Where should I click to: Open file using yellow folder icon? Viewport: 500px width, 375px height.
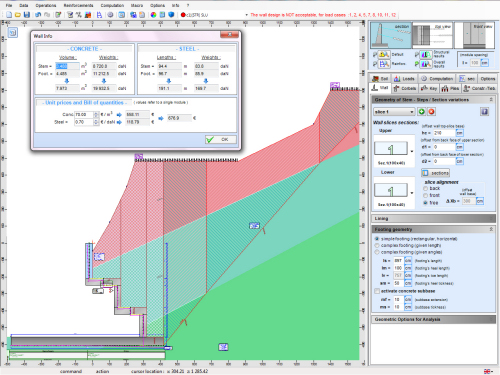click(18, 15)
